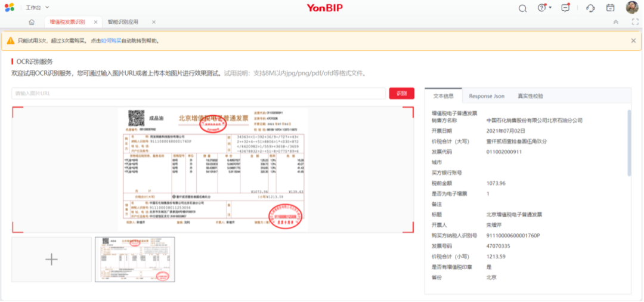Select the 文本信息 tab
Screen dimensions: 644x302
tap(444, 96)
